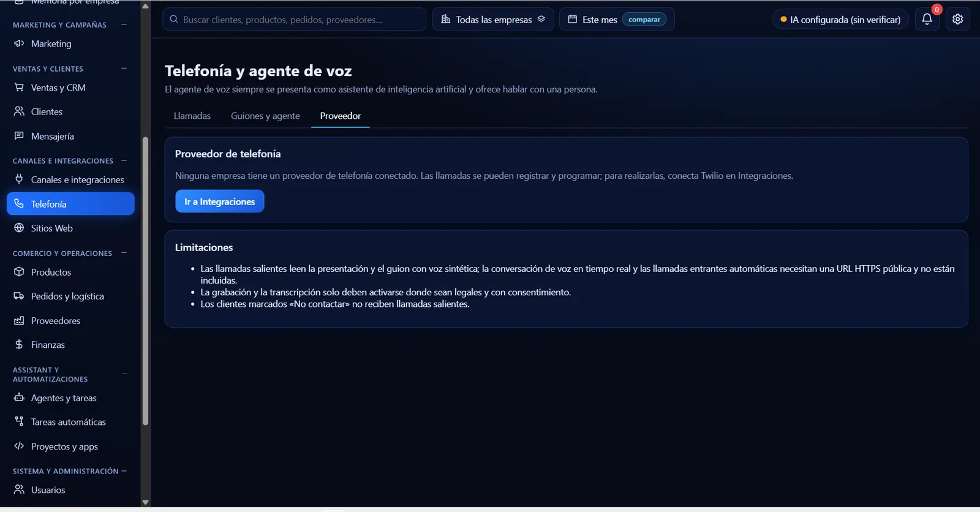Click the Ventas y CRM cart icon
The width and height of the screenshot is (980, 512).
19,88
